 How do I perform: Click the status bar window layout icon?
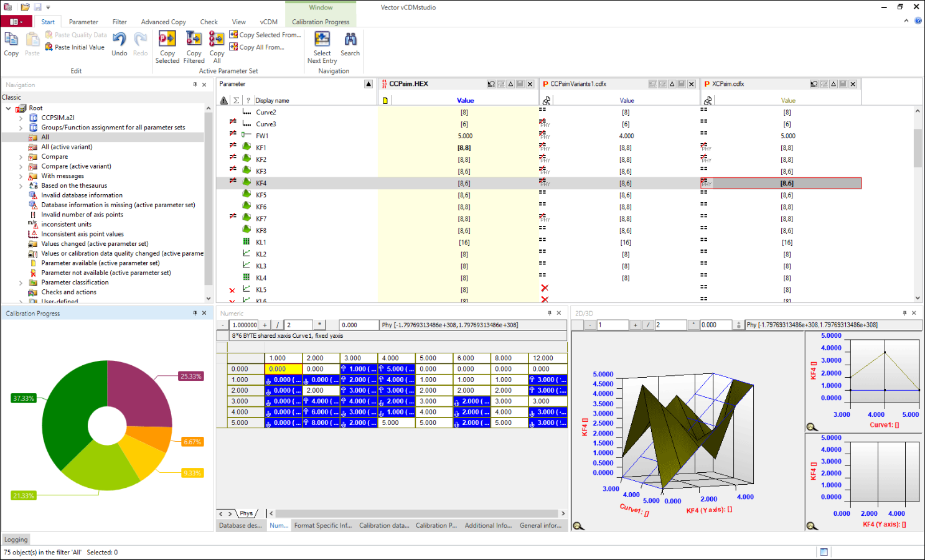[x=824, y=552]
